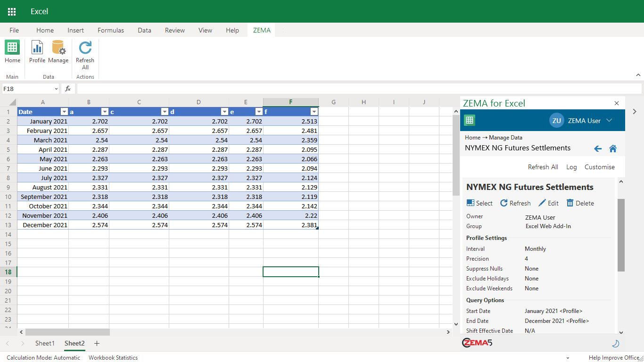Click the vertical sheet scrollbar thumb
644x362 pixels.
[x=456, y=156]
